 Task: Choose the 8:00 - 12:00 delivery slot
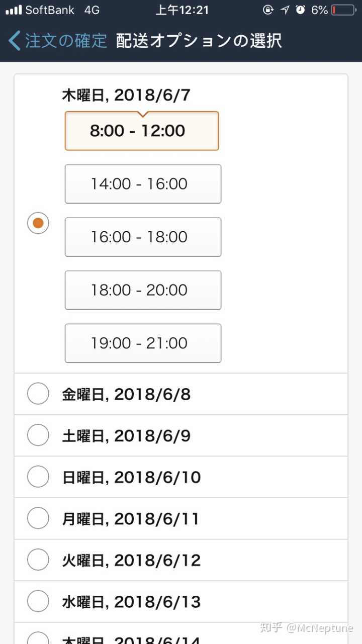coord(142,131)
